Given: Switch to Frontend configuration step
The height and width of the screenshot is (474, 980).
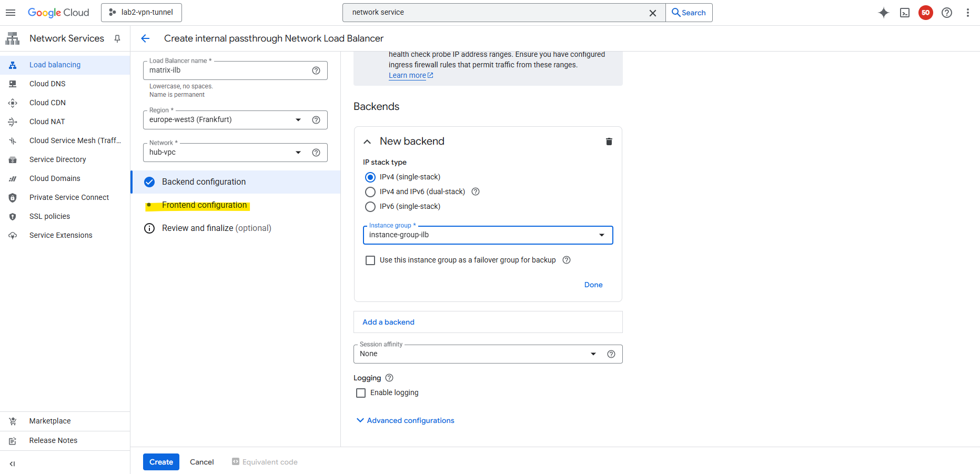Looking at the screenshot, I should (204, 205).
